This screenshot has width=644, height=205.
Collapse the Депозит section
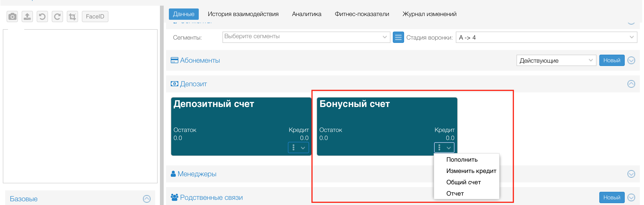[631, 84]
